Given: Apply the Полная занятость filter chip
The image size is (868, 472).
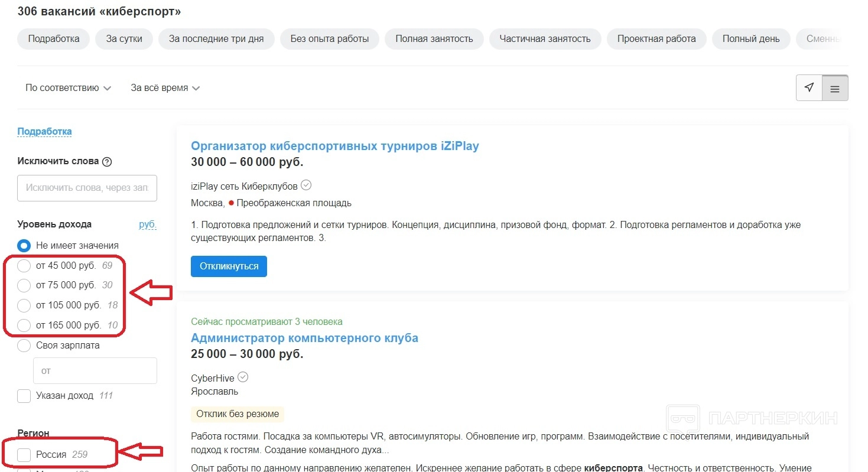Looking at the screenshot, I should click(434, 39).
